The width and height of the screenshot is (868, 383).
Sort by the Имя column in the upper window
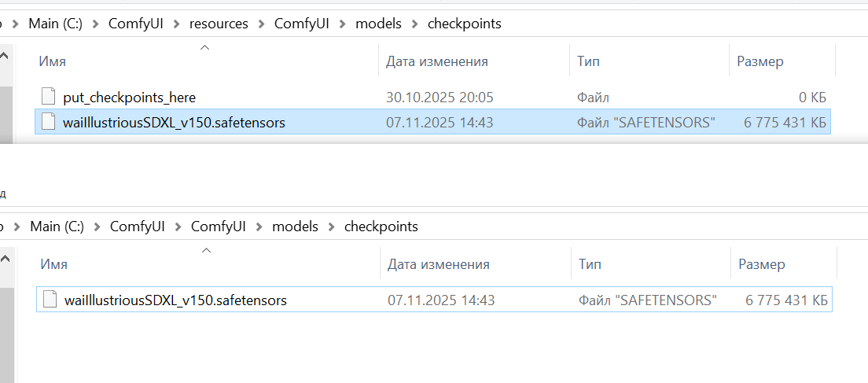tap(52, 61)
